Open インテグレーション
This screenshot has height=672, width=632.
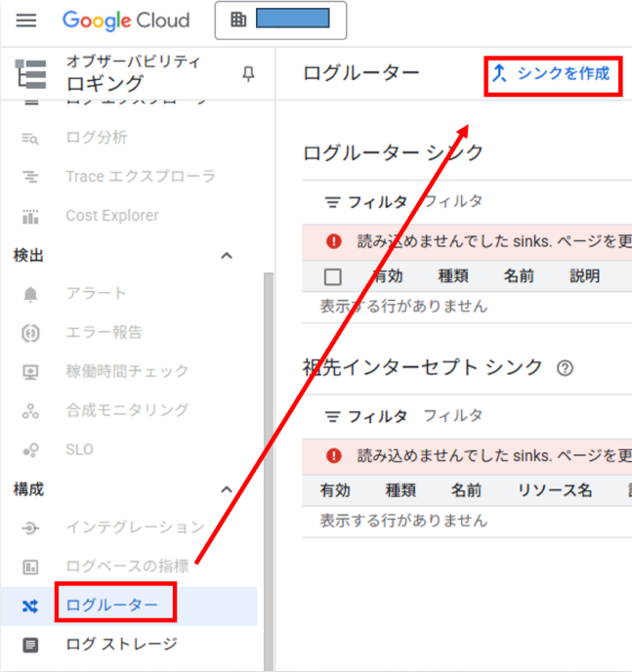(135, 527)
